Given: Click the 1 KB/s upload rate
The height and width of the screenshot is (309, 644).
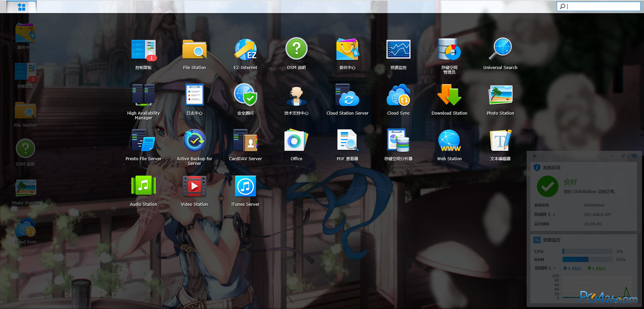Looking at the screenshot, I should click(572, 268).
